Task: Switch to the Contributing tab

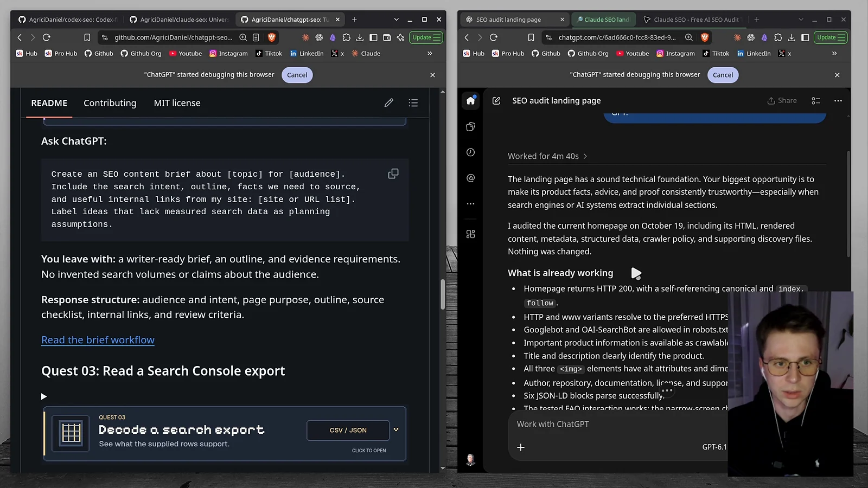Action: (x=110, y=103)
